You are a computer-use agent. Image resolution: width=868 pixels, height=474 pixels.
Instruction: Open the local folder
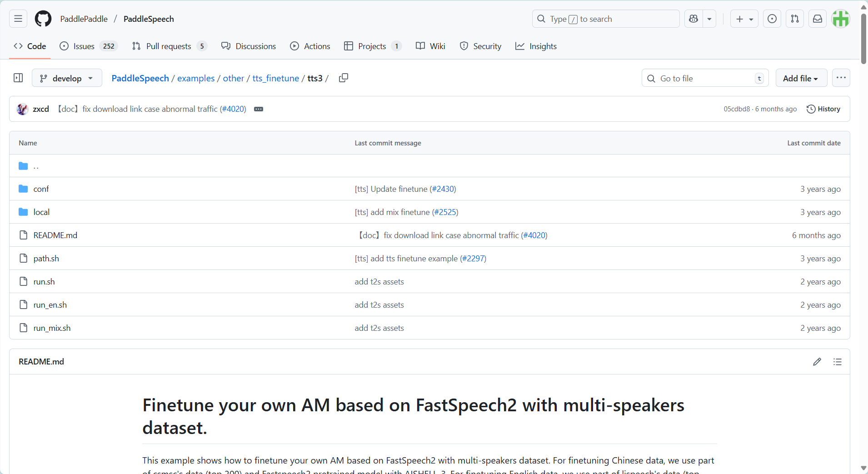pyautogui.click(x=41, y=212)
